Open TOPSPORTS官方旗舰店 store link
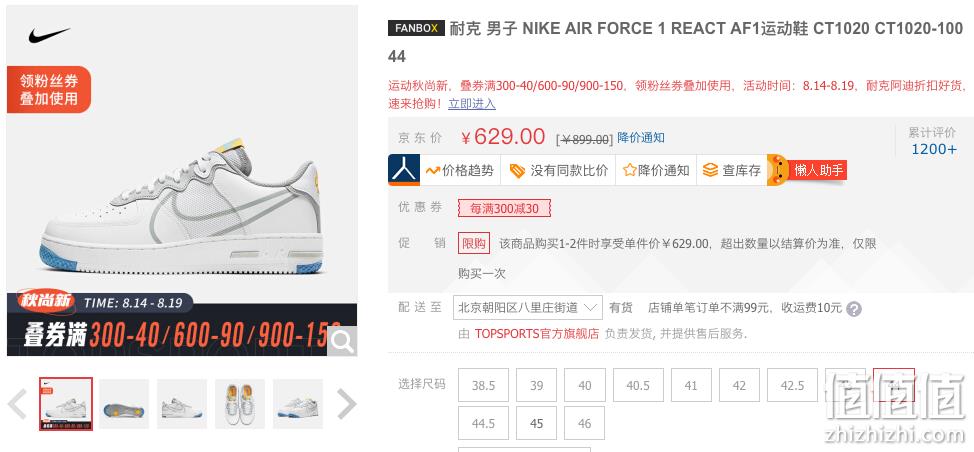Screen dimensions: 974x452 tap(537, 333)
